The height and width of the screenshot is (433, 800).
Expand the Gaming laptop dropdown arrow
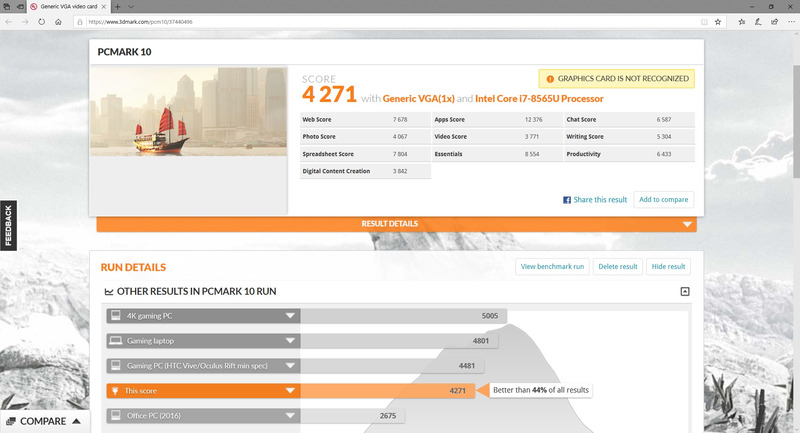point(290,341)
